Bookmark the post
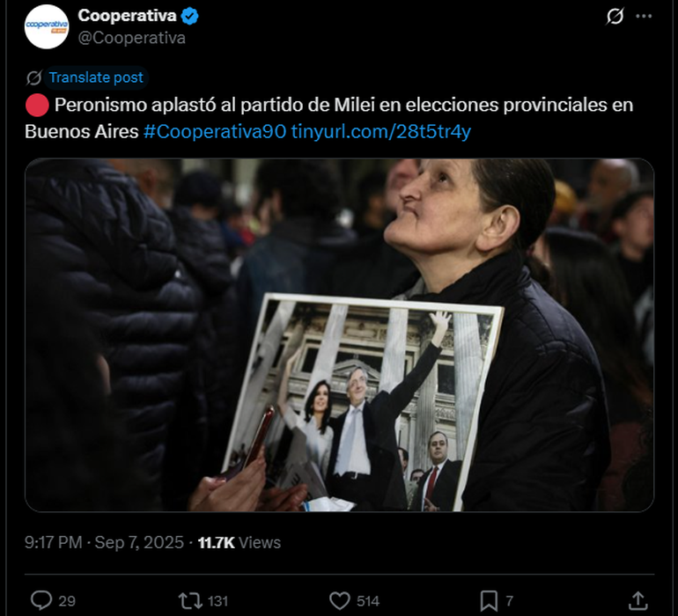The width and height of the screenshot is (678, 616). click(489, 601)
